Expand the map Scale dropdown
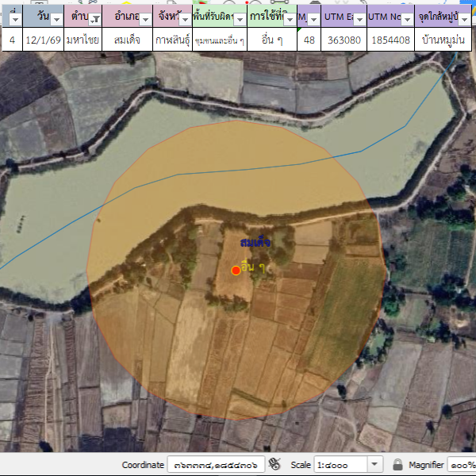 (375, 464)
